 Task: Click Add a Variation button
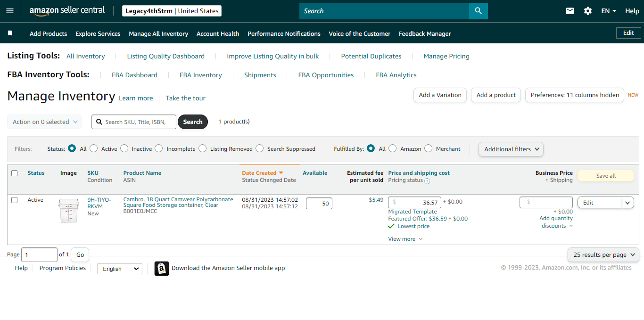(440, 95)
